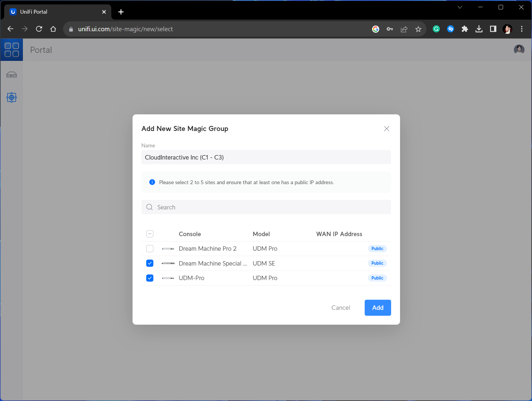Close the Add New Site Magic Group dialog
This screenshot has width=532, height=401.
(386, 129)
